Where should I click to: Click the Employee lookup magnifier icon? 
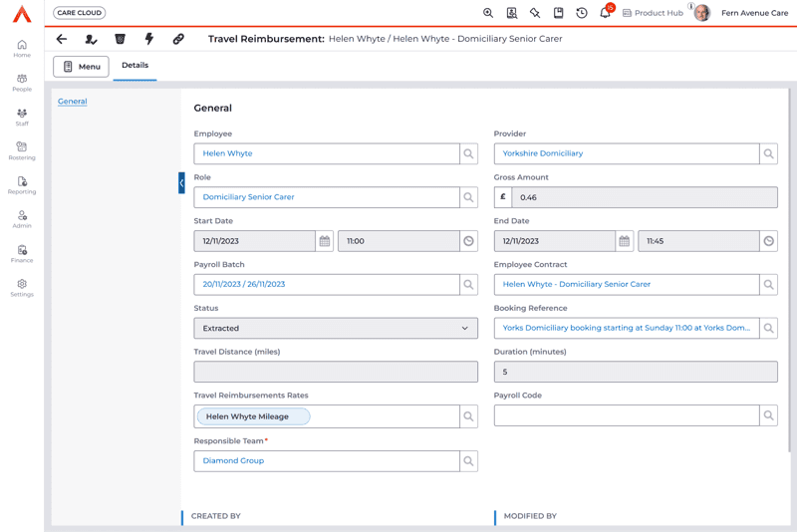[468, 154]
